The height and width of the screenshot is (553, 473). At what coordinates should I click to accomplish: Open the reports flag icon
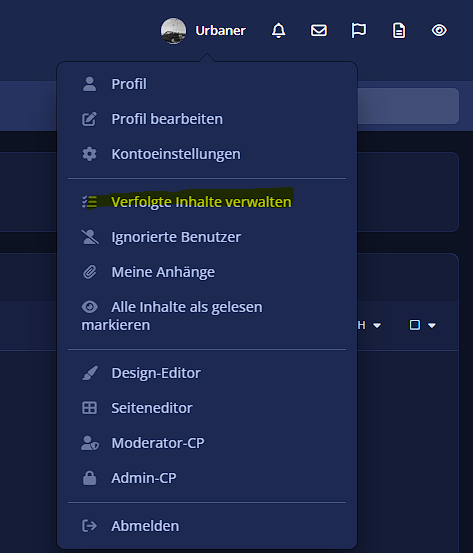359,30
